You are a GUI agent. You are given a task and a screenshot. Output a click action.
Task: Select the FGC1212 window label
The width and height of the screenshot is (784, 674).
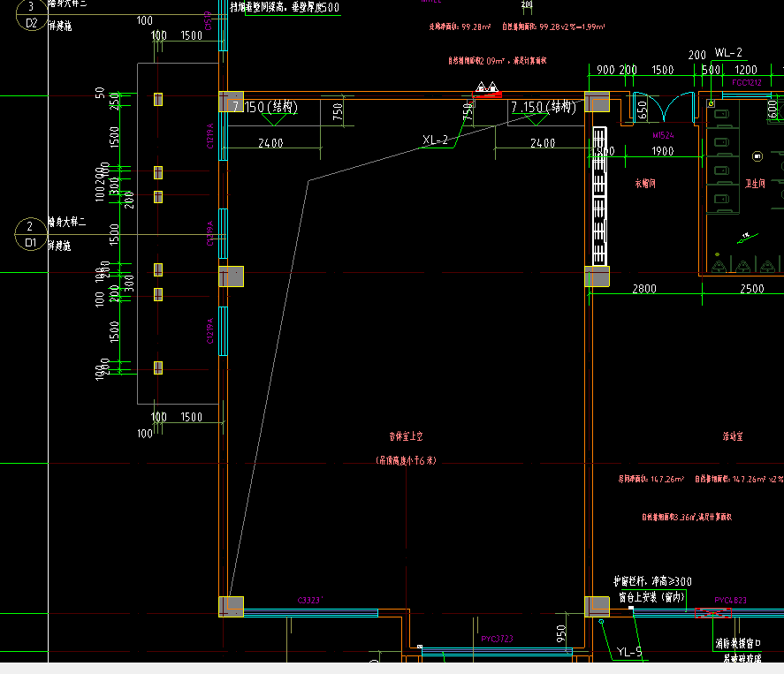pyautogui.click(x=747, y=82)
